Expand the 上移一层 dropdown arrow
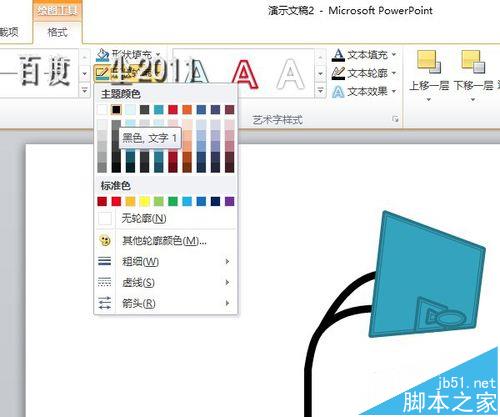Image resolution: width=500 pixels, height=417 pixels. pos(429,99)
